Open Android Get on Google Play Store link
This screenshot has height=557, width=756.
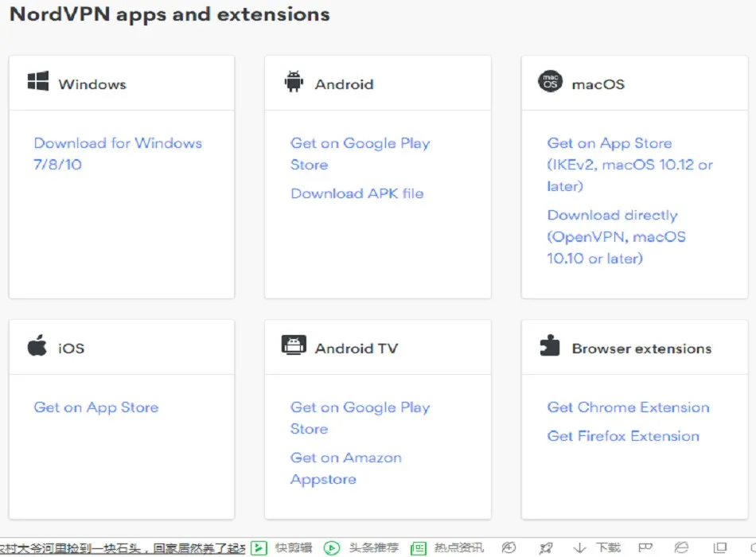pos(360,154)
